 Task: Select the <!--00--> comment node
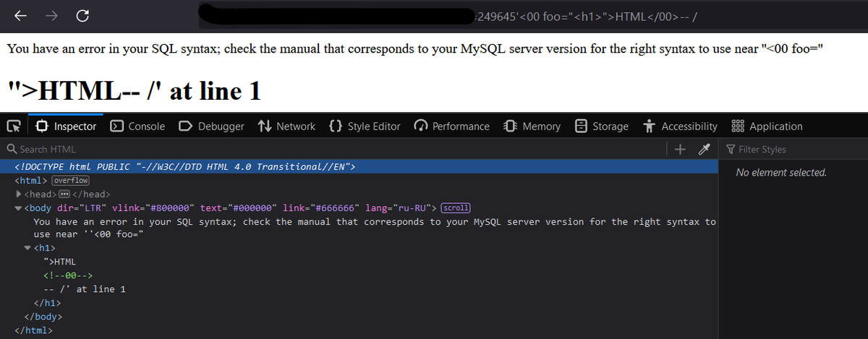(67, 275)
